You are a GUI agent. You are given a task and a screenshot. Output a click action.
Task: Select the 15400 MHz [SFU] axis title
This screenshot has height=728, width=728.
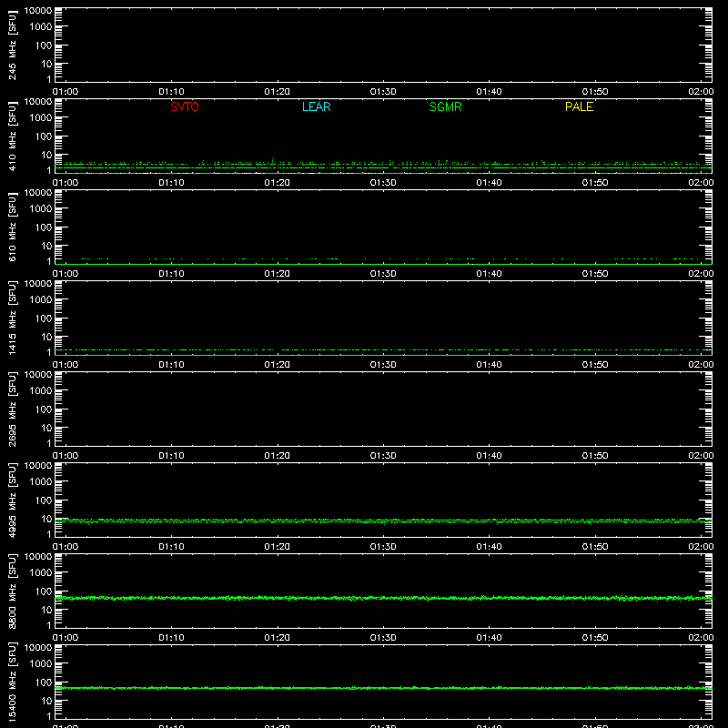click(x=12, y=682)
